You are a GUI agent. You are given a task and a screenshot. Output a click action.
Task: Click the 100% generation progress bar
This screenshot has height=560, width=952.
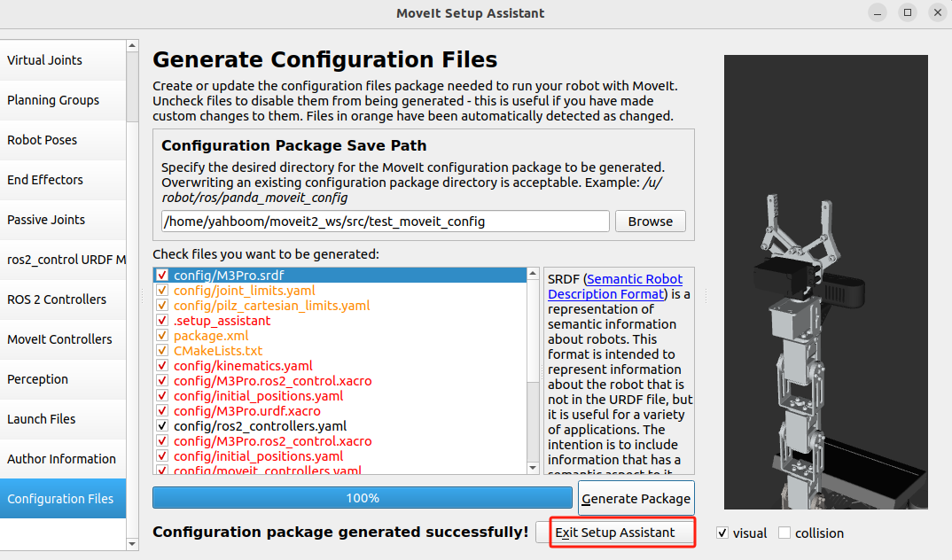pyautogui.click(x=363, y=498)
